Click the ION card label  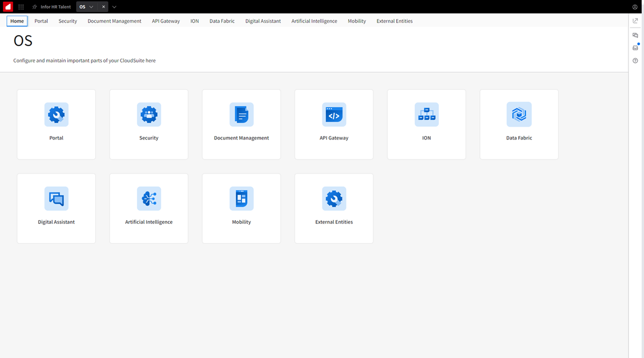427,138
